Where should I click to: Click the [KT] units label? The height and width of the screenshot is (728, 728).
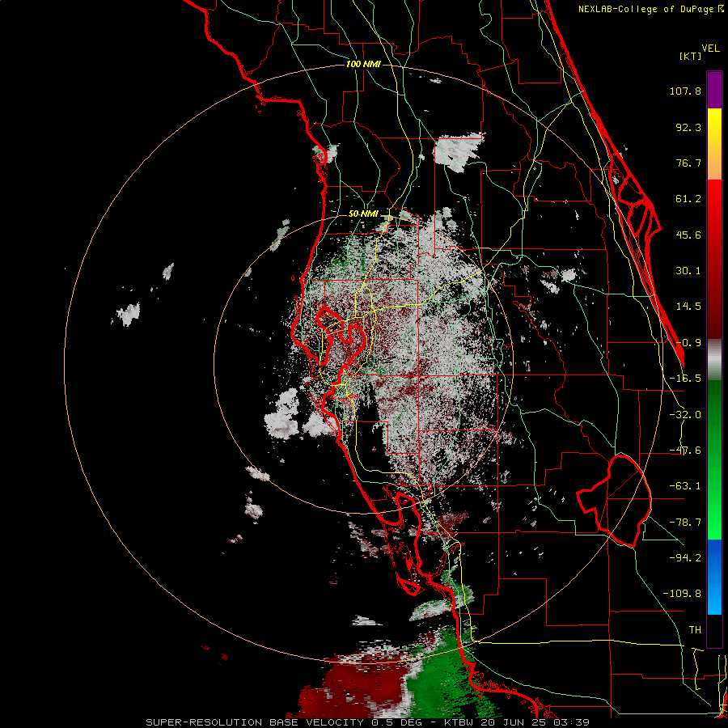pyautogui.click(x=690, y=56)
